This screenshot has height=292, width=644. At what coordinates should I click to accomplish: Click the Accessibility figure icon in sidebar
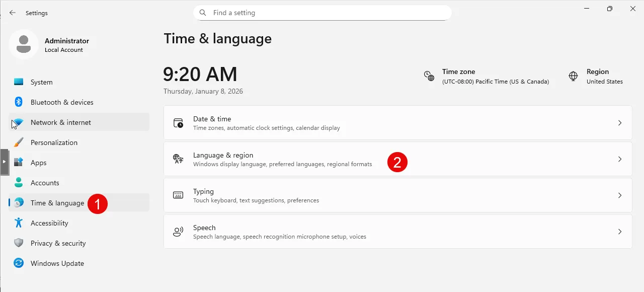(x=19, y=223)
